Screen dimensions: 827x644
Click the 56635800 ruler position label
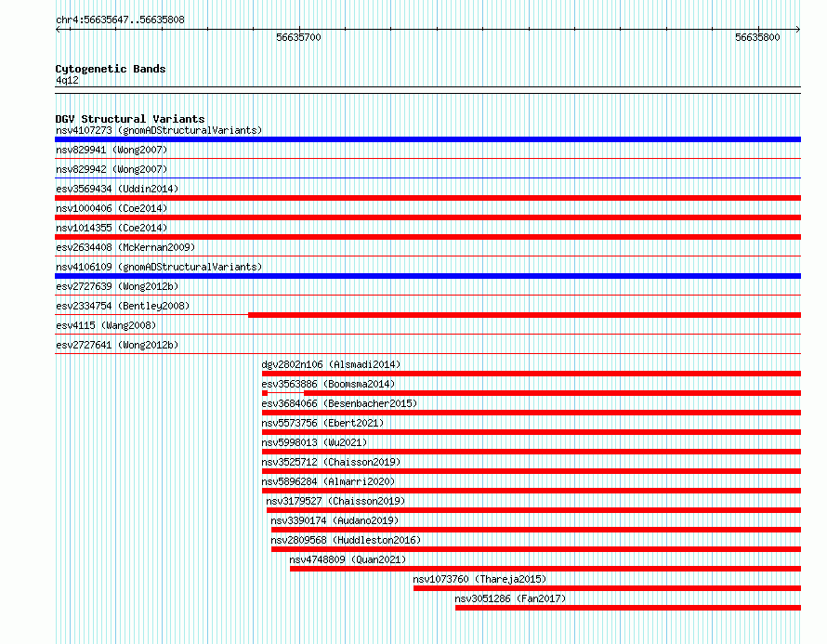click(757, 37)
